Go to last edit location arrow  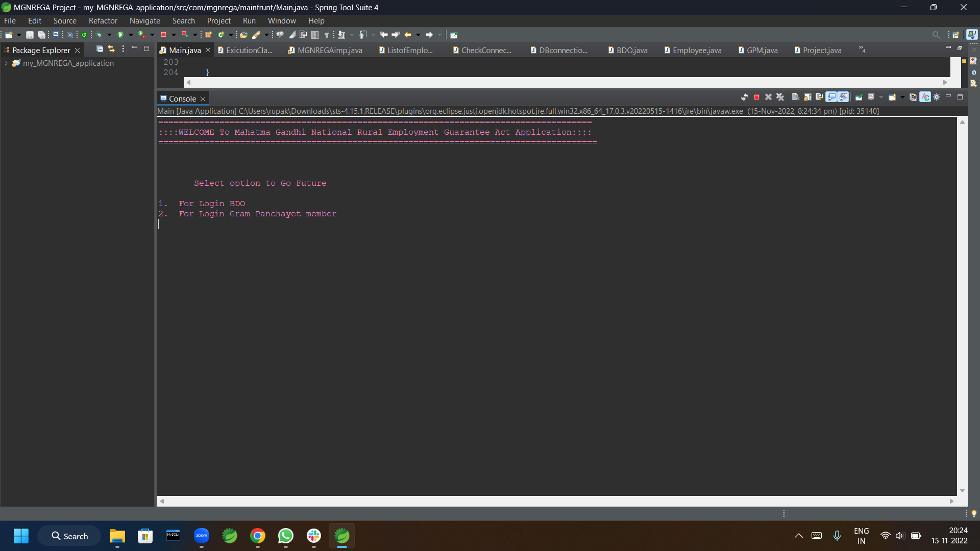pyautogui.click(x=384, y=35)
